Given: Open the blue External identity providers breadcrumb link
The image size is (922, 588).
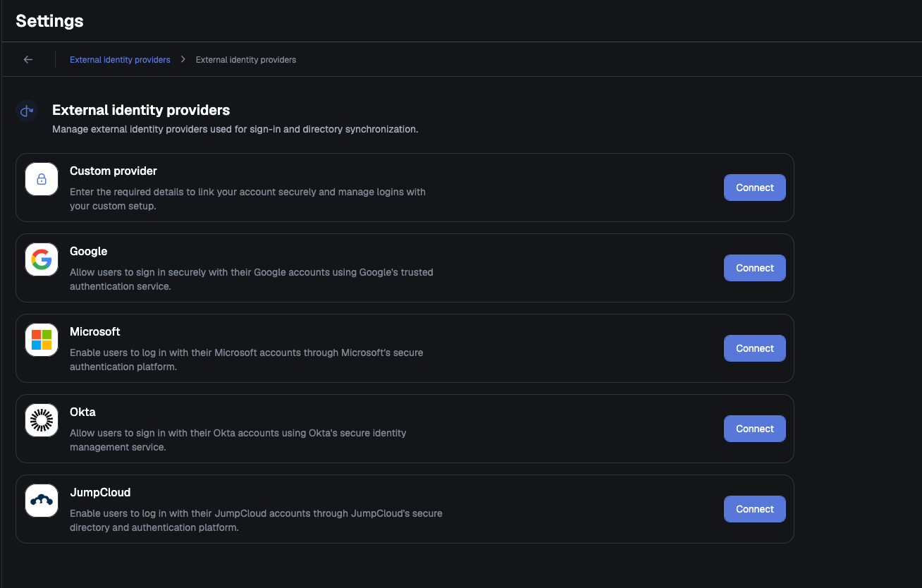Looking at the screenshot, I should 120,60.
